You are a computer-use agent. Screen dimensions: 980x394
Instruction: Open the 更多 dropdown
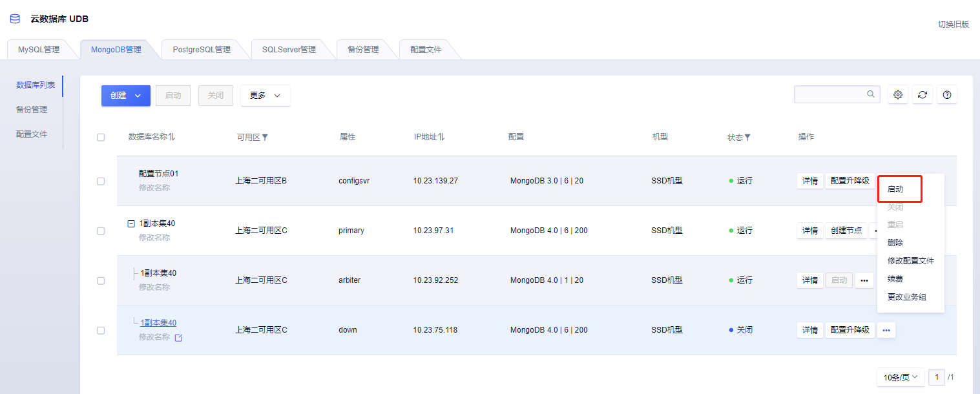click(x=265, y=95)
